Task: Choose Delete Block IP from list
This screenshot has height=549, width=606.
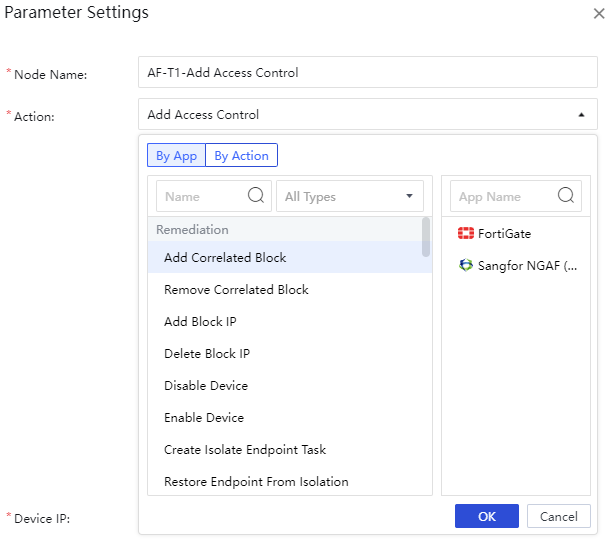Action: (207, 354)
